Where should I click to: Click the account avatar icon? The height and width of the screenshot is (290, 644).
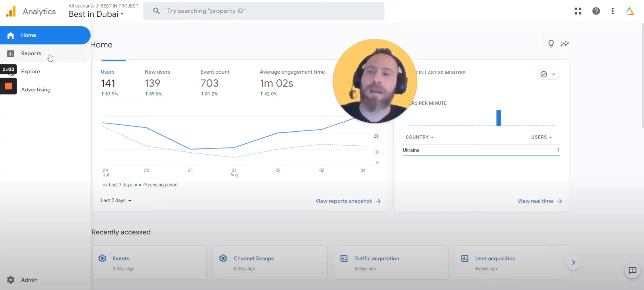pyautogui.click(x=629, y=11)
